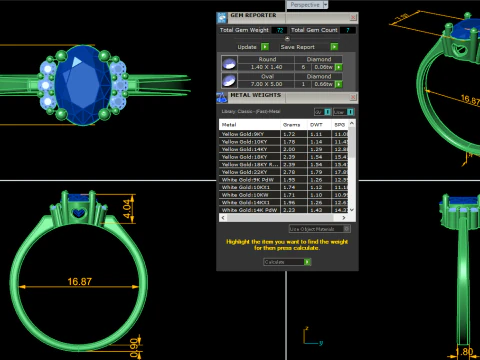Click the viewport axis gizmo
480x360 pixels.
[313, 337]
